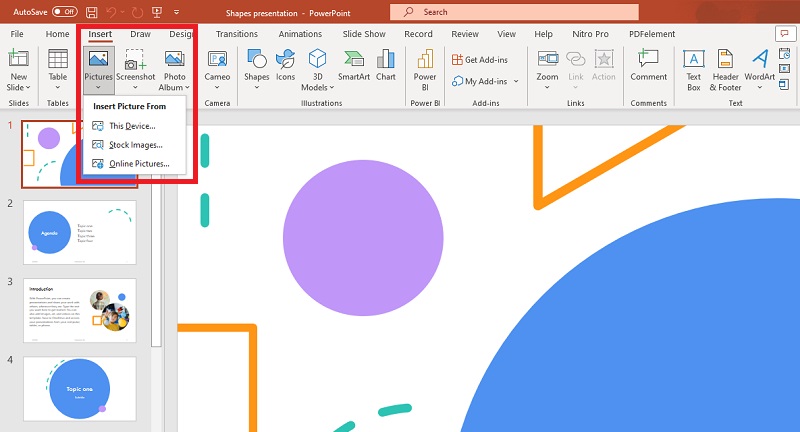Insert a Comment
The image size is (800, 432).
[x=648, y=66]
